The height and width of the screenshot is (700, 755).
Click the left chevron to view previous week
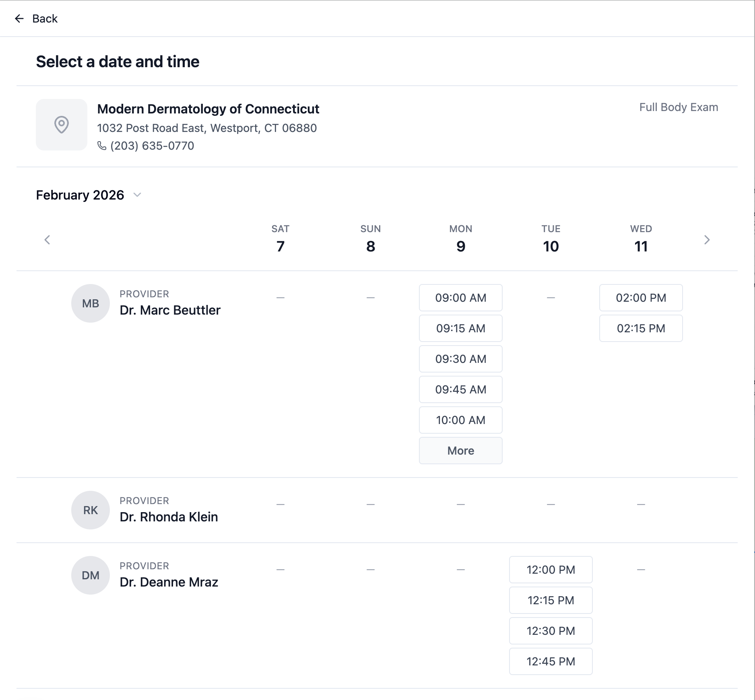tap(47, 239)
